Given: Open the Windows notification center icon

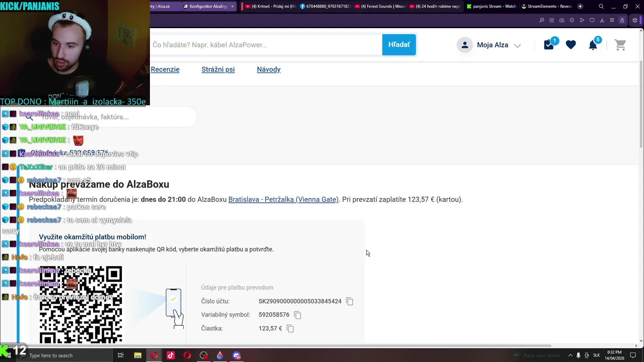Looking at the screenshot, I should point(633,355).
